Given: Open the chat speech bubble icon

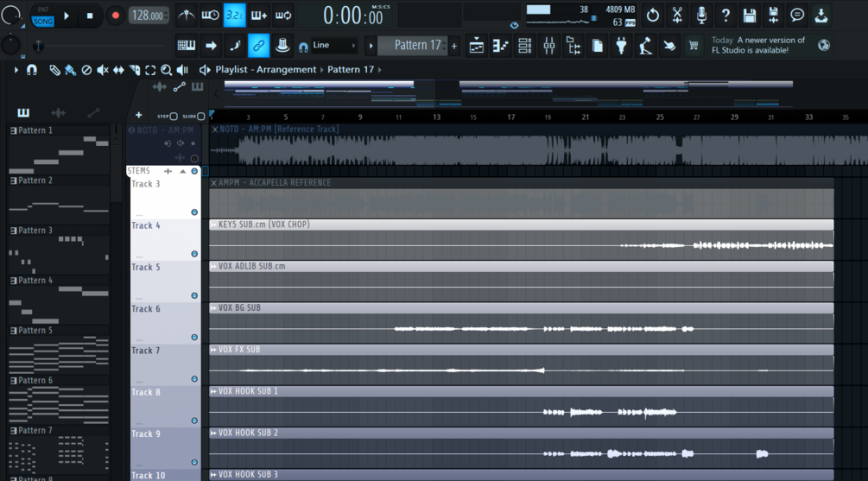Looking at the screenshot, I should point(797,16).
